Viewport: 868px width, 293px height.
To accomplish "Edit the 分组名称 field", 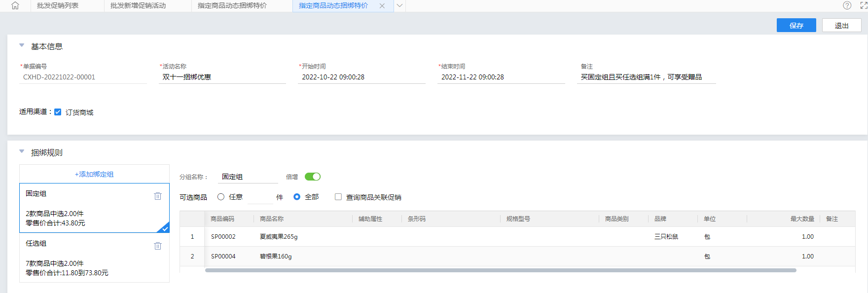I will coord(248,177).
